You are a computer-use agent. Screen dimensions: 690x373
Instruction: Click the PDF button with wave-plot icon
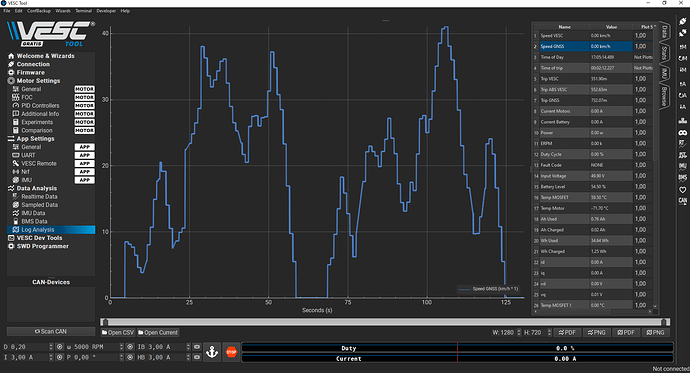(x=567, y=333)
